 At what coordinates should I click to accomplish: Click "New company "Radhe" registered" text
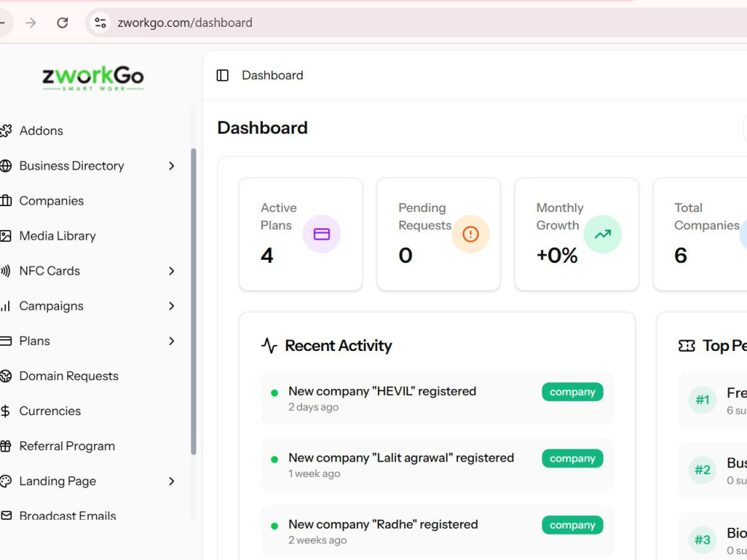point(383,524)
